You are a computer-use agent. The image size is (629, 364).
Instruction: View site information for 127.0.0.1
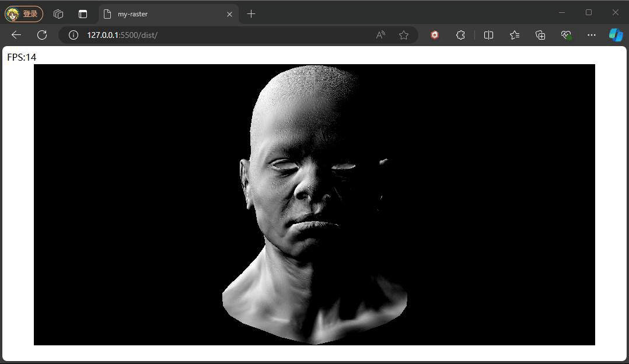[x=74, y=35]
